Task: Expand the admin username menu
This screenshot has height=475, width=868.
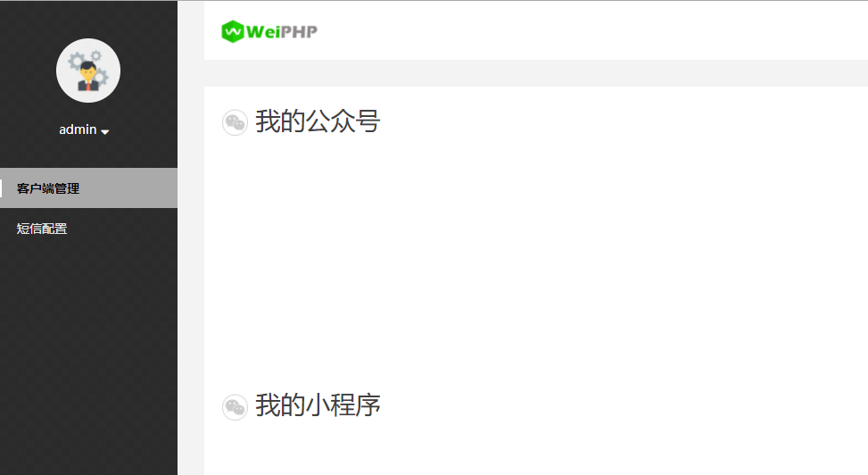Action: pyautogui.click(x=78, y=129)
